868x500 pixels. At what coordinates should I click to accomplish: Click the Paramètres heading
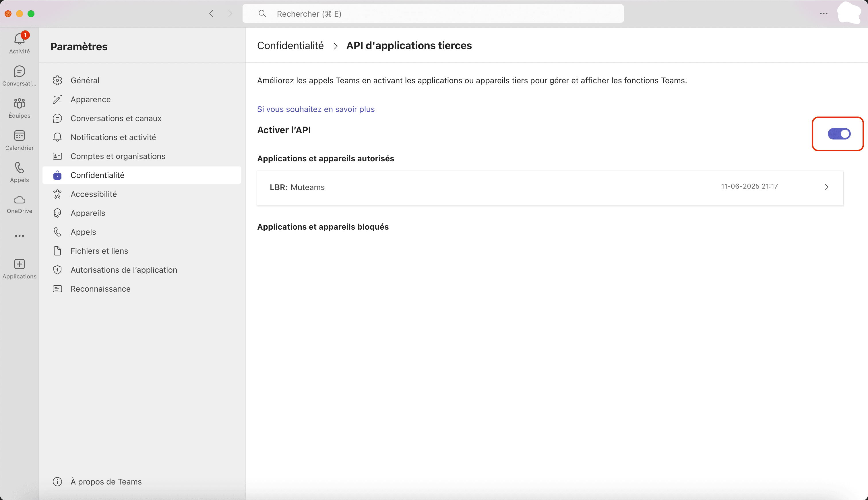[79, 47]
